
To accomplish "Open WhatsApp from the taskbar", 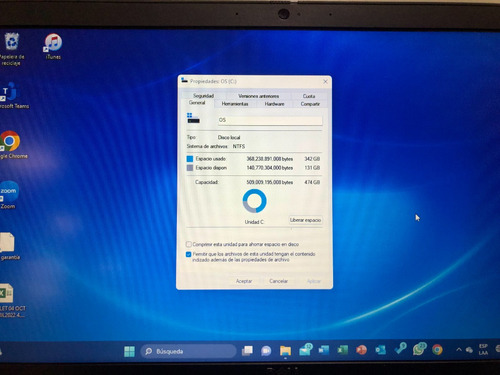I will pos(419,349).
